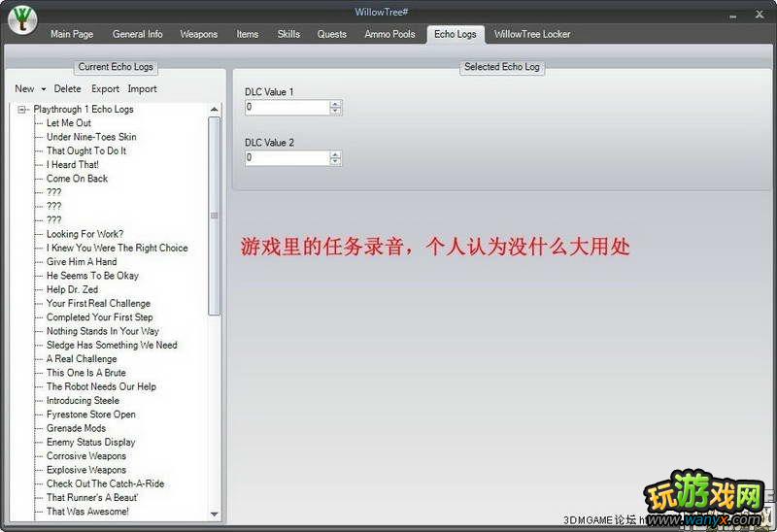
Task: Select A Real Challenge log
Action: (x=82, y=358)
